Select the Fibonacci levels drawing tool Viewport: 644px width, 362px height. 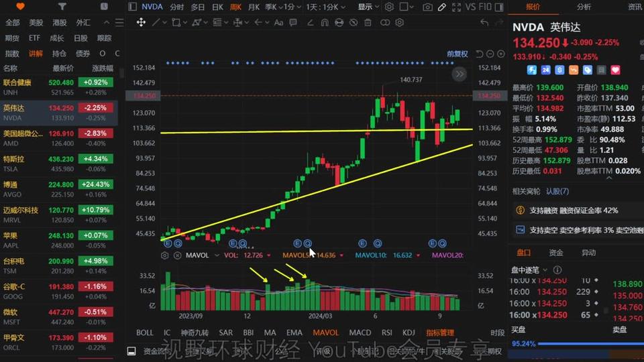[x=217, y=23]
